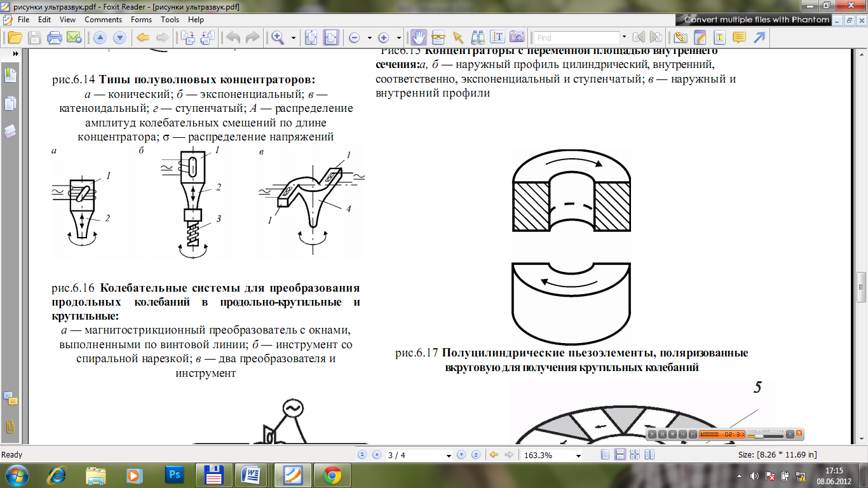Screen dimensions: 868x488
Task: Click the Zoom Out minus icon
Action: (x=354, y=37)
